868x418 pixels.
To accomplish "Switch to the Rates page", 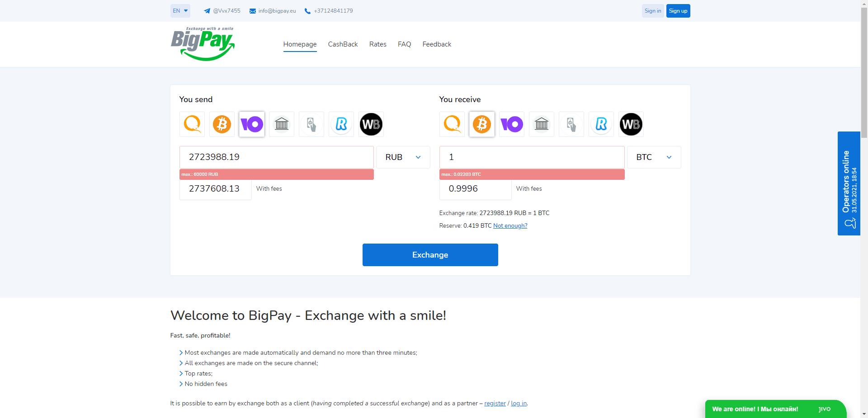I will tap(377, 44).
